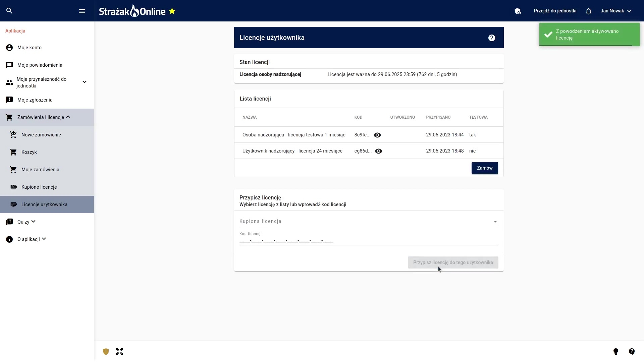Image resolution: width=644 pixels, height=362 pixels.
Task: Click the Nowe zamówienie cart-plus icon
Action: click(x=13, y=135)
